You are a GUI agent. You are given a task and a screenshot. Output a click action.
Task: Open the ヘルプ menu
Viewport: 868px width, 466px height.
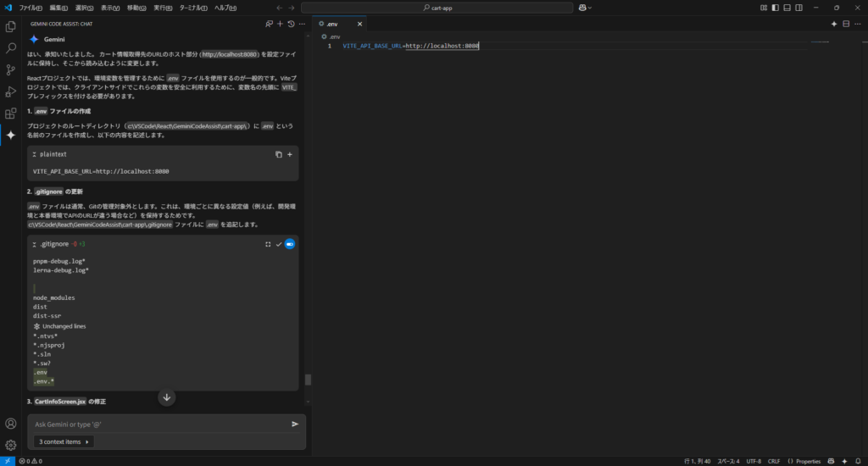pyautogui.click(x=225, y=8)
